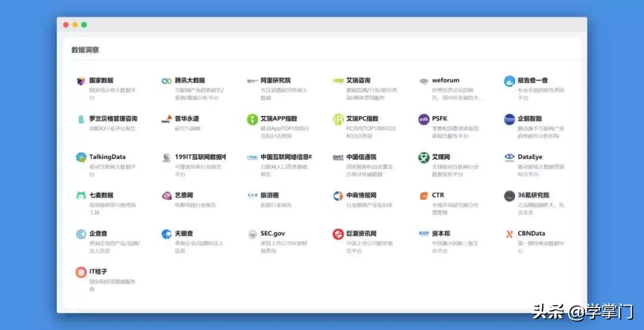Open the weforum link title
Screen dimensions: 644x330
445,80
